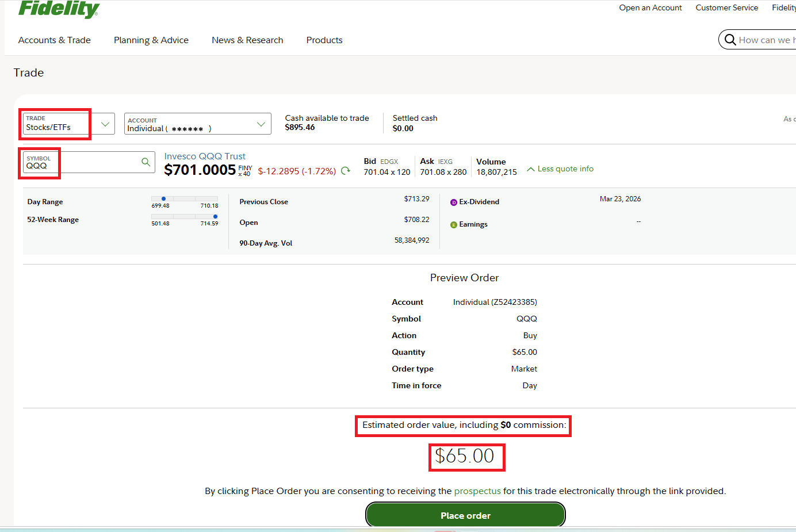Click the large estimated order value $65.00
This screenshot has height=532, width=796.
point(465,456)
